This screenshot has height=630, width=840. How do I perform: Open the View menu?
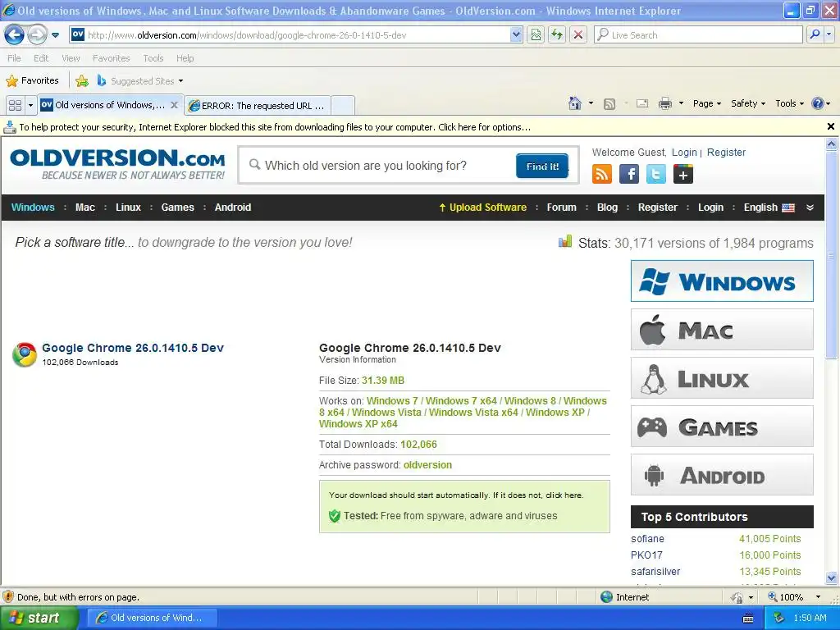[71, 58]
